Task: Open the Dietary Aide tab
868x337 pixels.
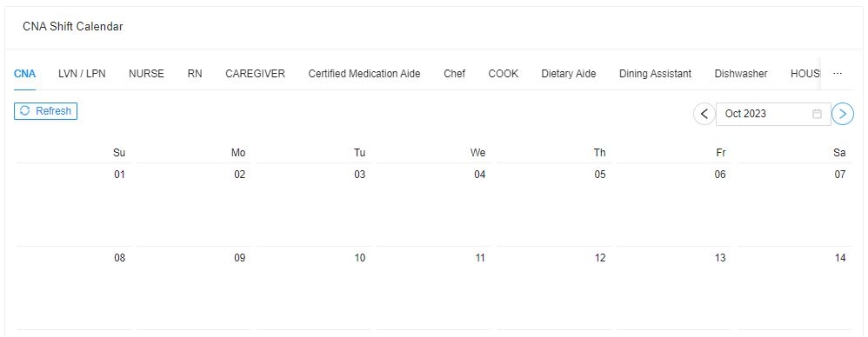Action: (x=569, y=74)
